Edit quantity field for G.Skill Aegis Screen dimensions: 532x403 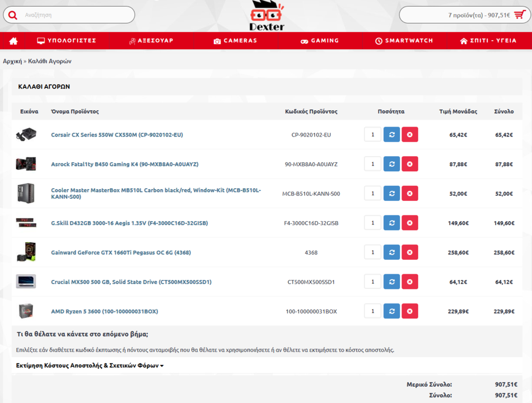point(372,223)
